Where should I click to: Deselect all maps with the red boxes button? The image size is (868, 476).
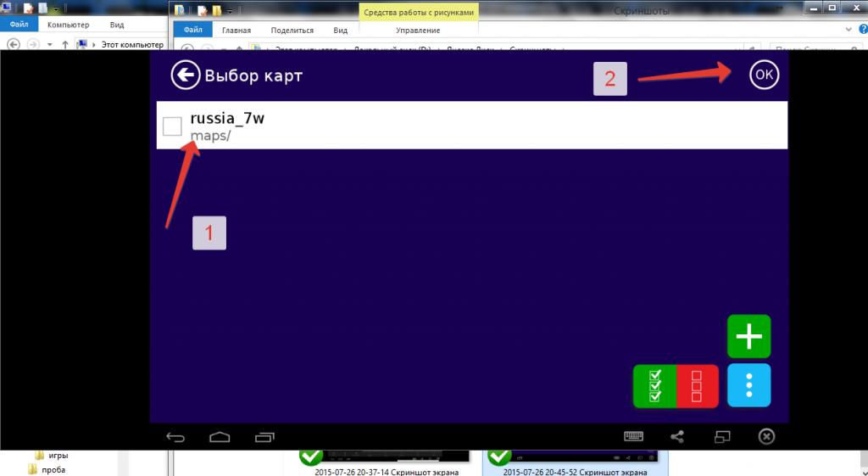point(698,386)
